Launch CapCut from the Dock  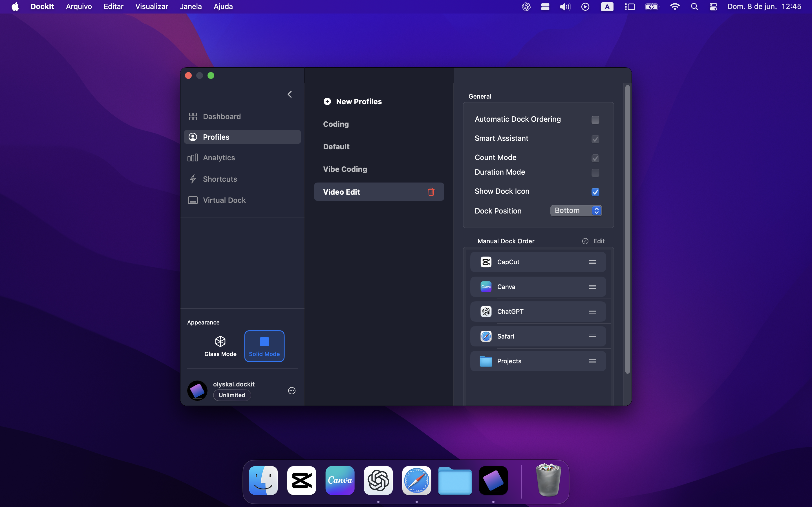pos(301,480)
